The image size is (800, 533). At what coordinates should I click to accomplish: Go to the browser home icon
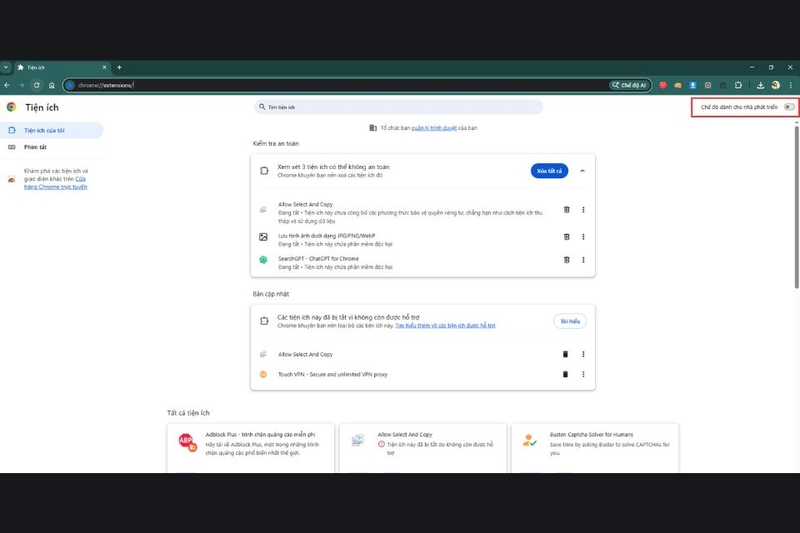(52, 85)
